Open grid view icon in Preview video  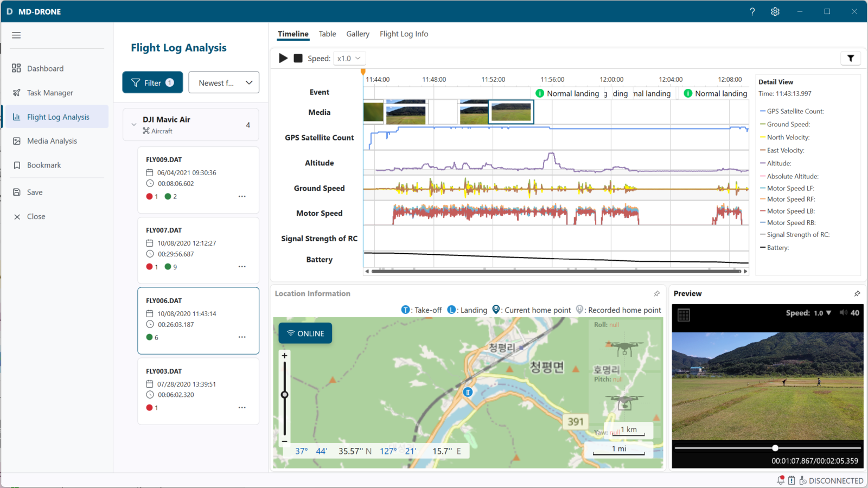684,315
